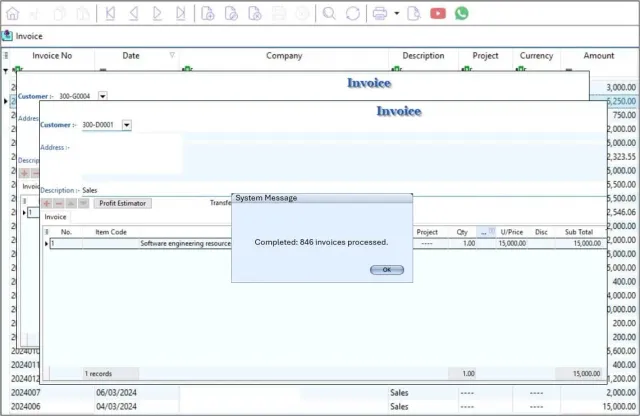Click the Qty column header in detail grid

[x=462, y=232]
